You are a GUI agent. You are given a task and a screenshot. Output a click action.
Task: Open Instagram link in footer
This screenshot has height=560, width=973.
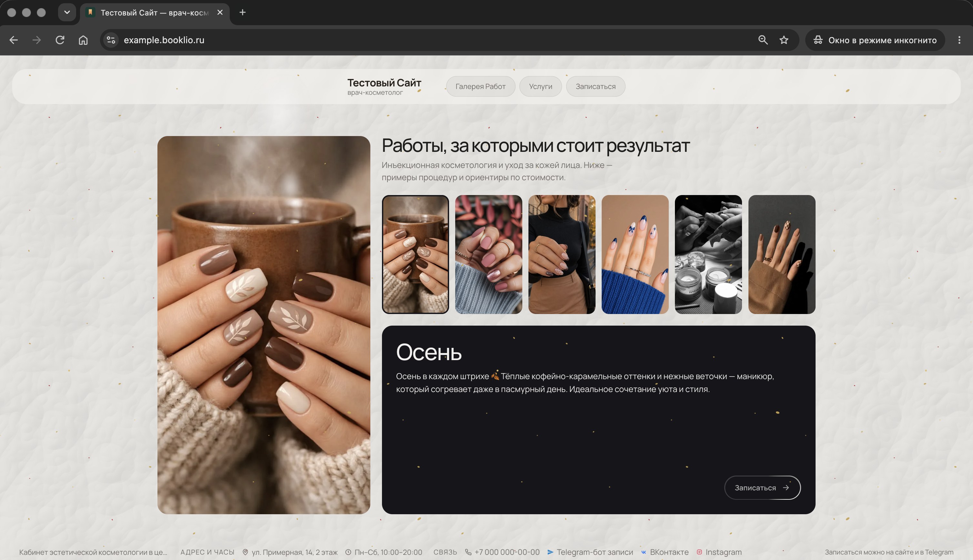(724, 552)
